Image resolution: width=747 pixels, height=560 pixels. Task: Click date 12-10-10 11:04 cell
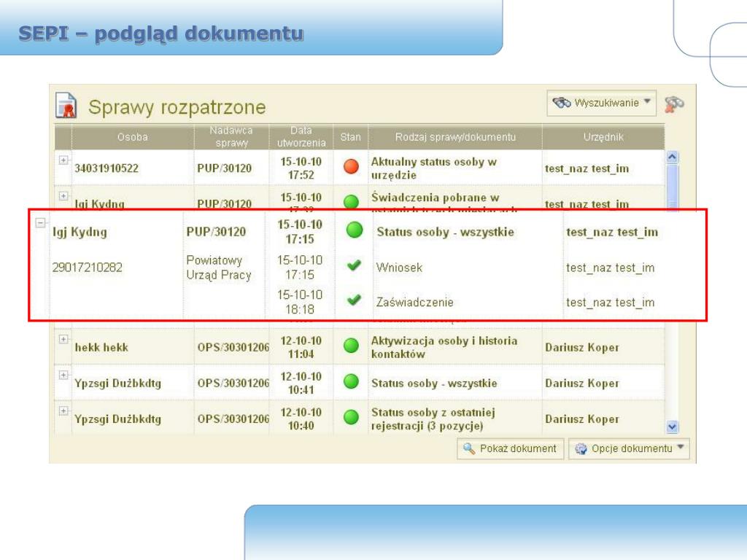301,347
